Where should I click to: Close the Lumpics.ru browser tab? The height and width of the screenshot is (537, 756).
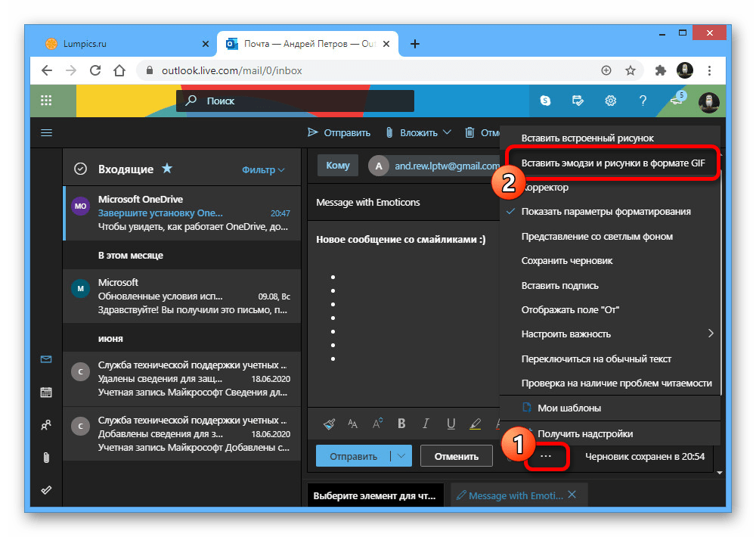(206, 44)
